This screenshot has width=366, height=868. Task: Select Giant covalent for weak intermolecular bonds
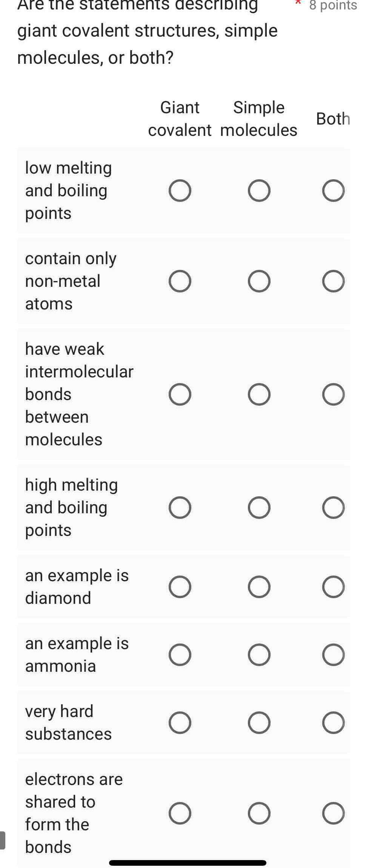(180, 394)
